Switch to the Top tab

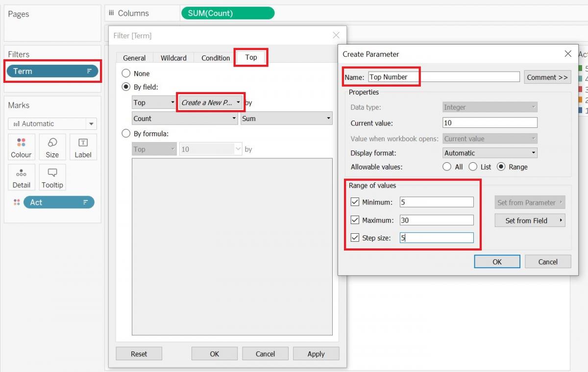point(251,57)
